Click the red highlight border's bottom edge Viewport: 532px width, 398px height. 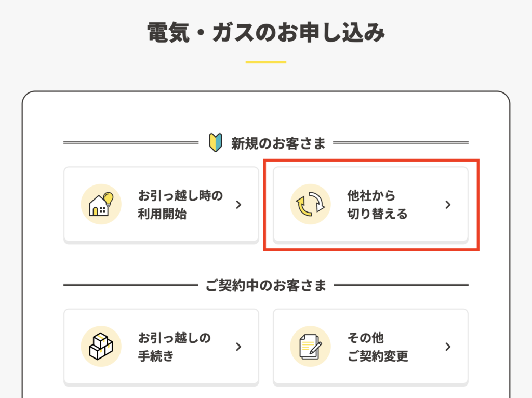[371, 250]
